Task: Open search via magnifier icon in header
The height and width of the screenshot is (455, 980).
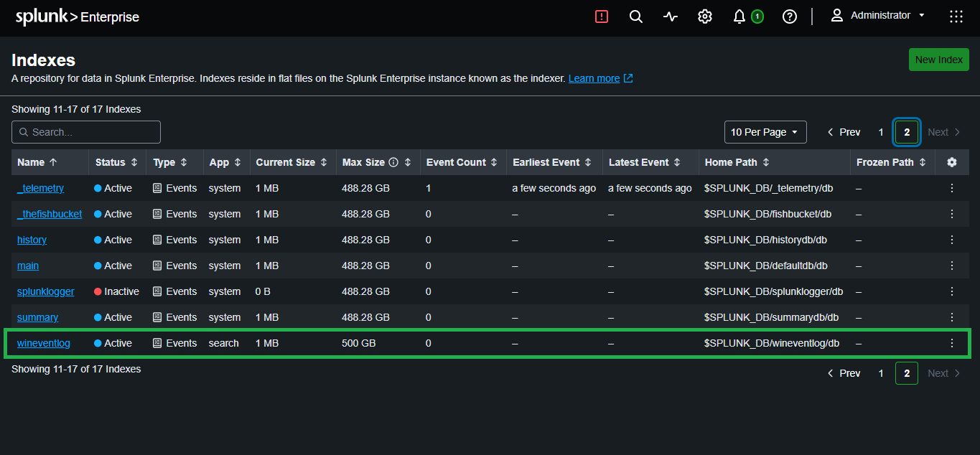Action: [x=636, y=17]
